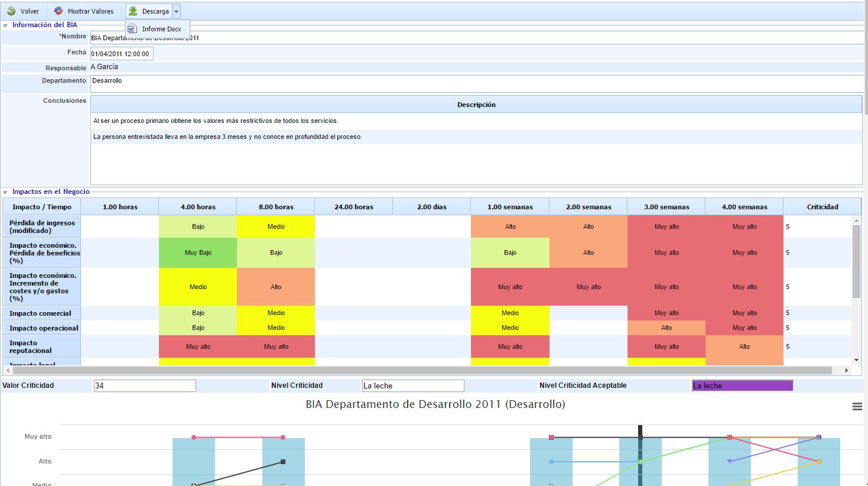Click table's scroll right arrow

tap(846, 371)
